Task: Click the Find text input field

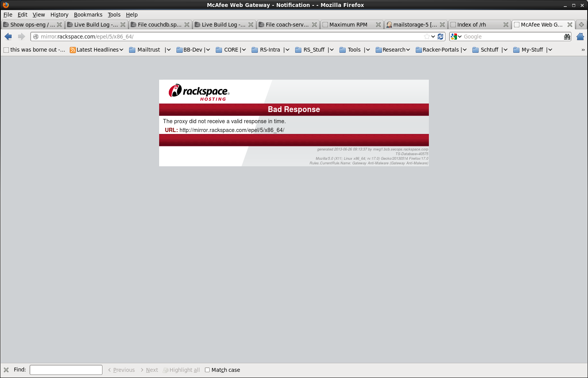Action: (66, 370)
